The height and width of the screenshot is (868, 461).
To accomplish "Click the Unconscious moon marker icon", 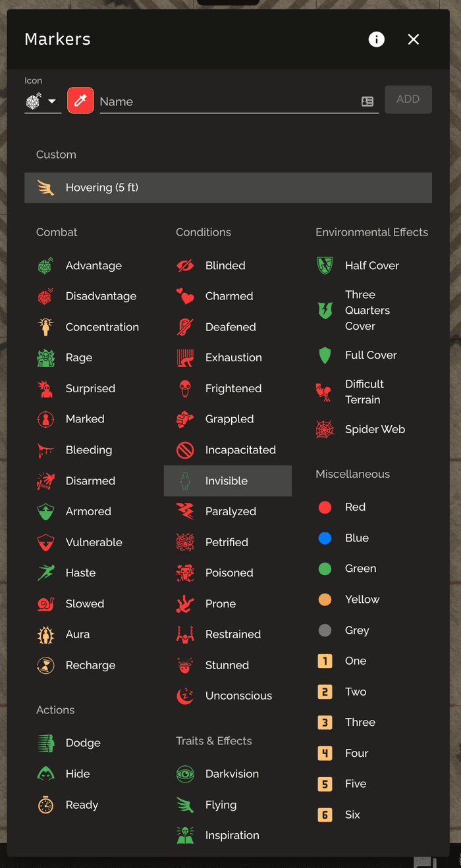I will pos(185,696).
